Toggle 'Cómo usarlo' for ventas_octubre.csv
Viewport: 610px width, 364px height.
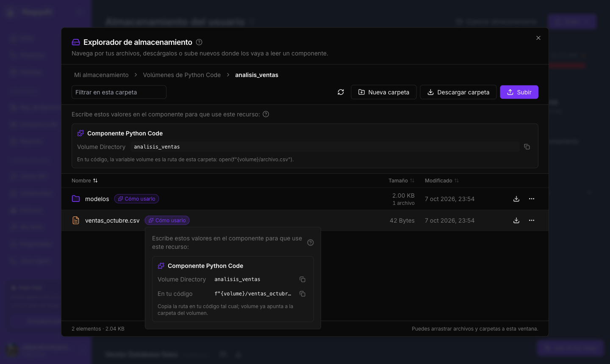click(x=167, y=221)
